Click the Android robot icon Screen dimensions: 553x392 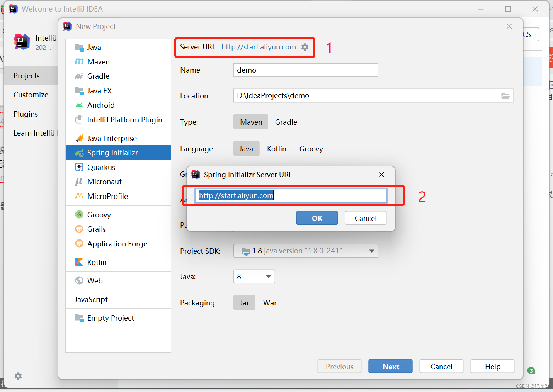tap(79, 105)
